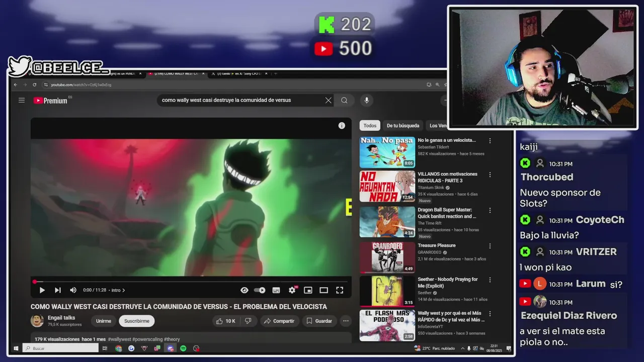Start voice search with microphone icon
The width and height of the screenshot is (644, 362).
point(366,100)
